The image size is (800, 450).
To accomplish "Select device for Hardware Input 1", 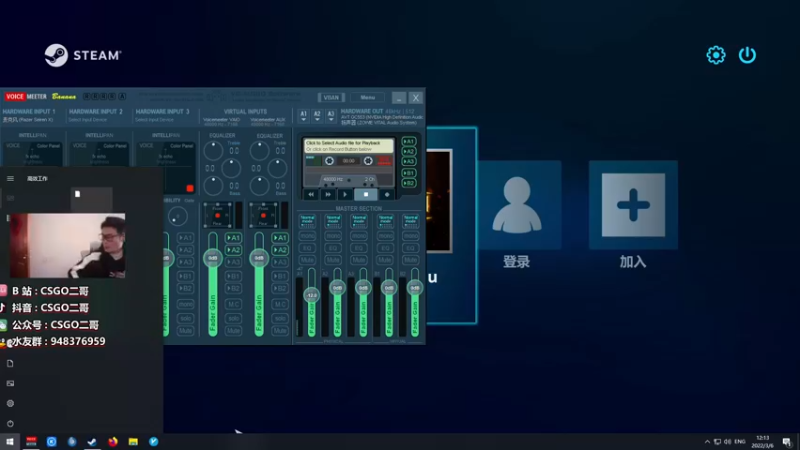I will click(28, 120).
